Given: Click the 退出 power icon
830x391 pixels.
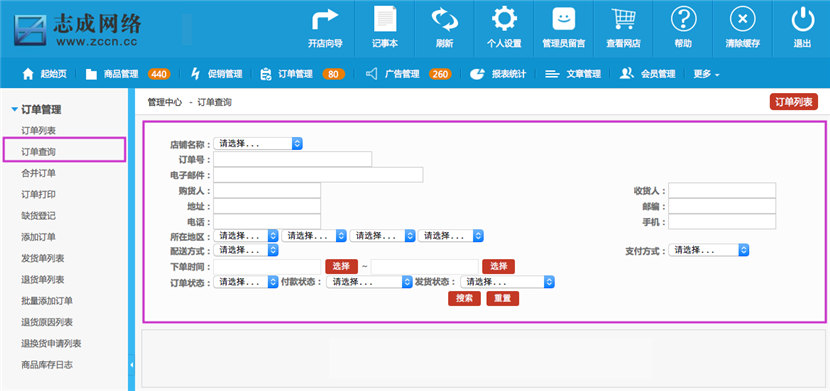Looking at the screenshot, I should (802, 19).
